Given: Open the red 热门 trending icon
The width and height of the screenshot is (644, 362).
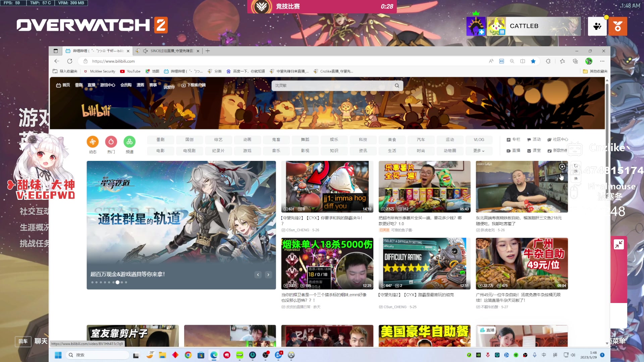Looking at the screenshot, I should (111, 142).
